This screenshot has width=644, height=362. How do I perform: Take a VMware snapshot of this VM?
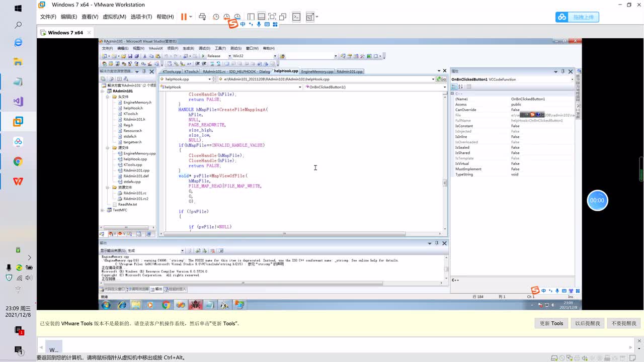(x=216, y=17)
